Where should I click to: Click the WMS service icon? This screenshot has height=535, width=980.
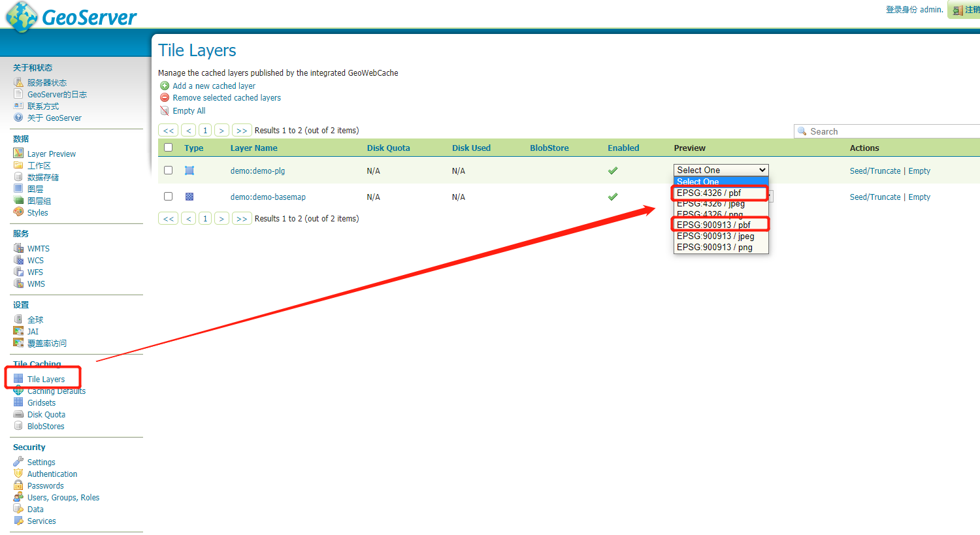pyautogui.click(x=18, y=284)
